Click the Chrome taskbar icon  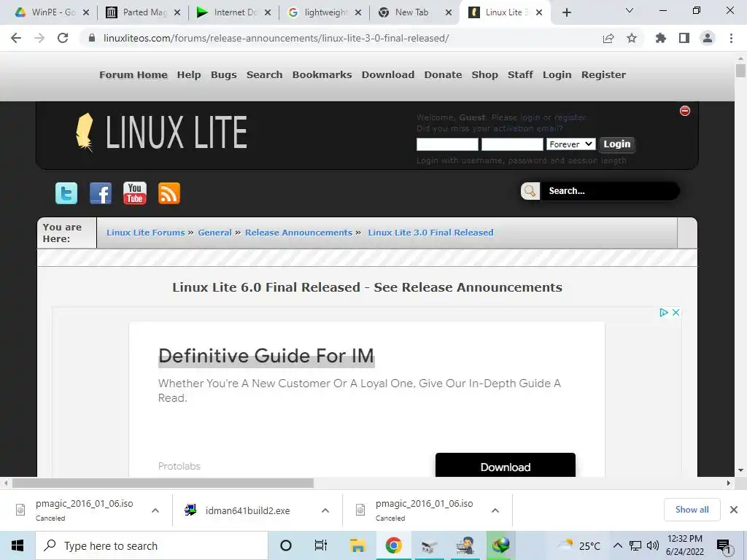(393, 545)
